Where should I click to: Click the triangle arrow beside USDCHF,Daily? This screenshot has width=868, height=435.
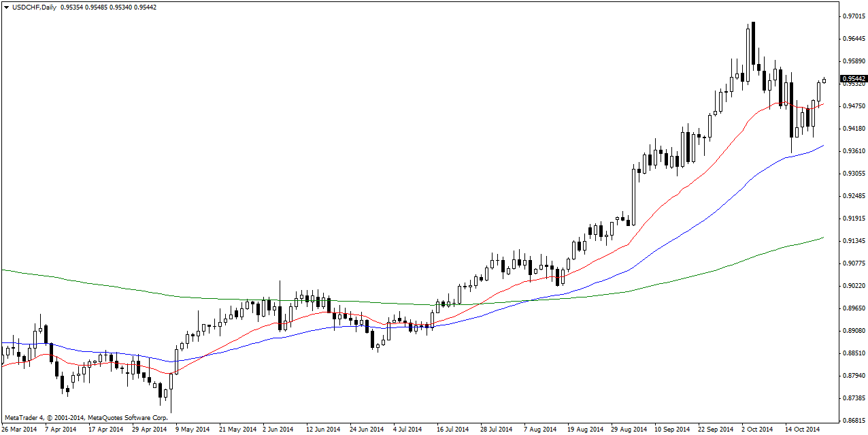tap(5, 7)
